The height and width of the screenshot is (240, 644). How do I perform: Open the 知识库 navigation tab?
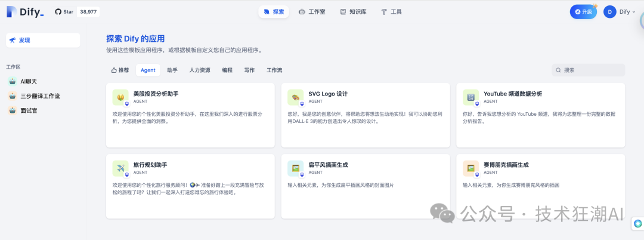pos(353,12)
